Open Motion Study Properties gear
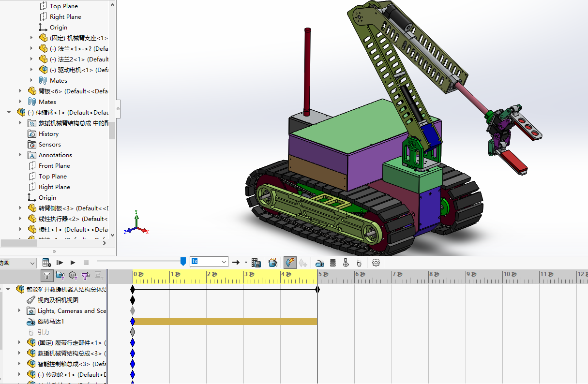Image resolution: width=588 pixels, height=384 pixels. (x=376, y=263)
